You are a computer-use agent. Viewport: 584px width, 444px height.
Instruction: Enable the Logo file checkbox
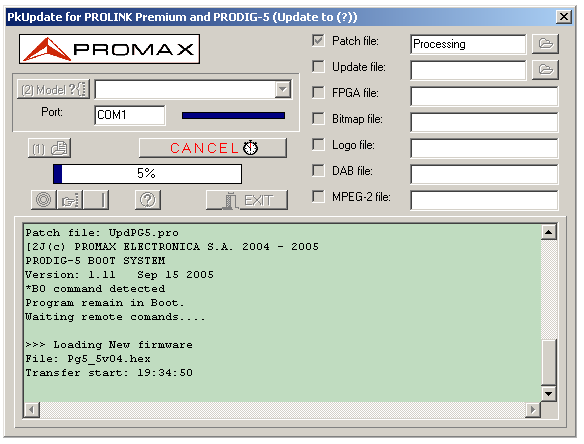pos(318,145)
